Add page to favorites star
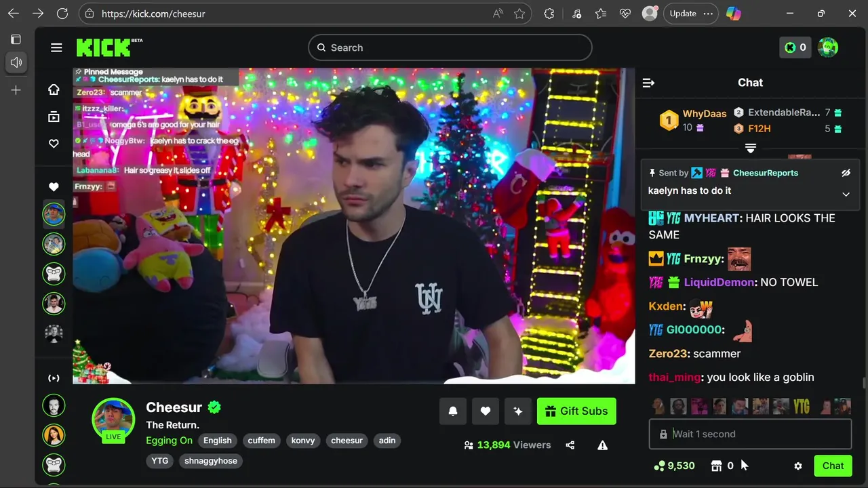 pyautogui.click(x=519, y=14)
